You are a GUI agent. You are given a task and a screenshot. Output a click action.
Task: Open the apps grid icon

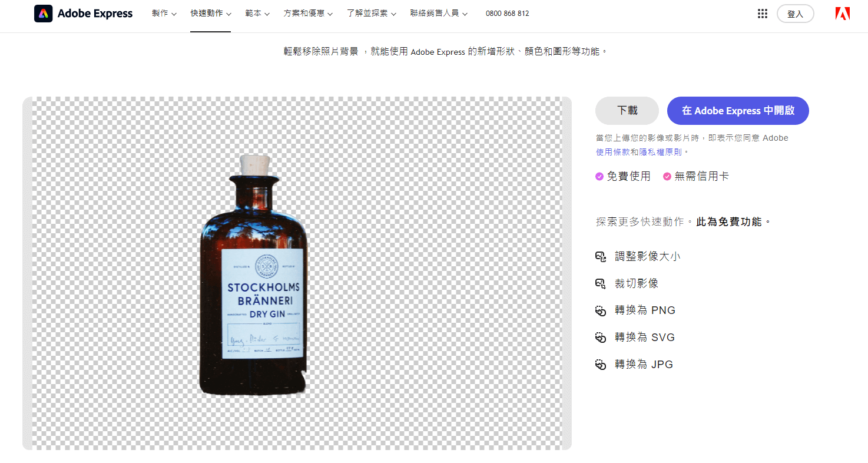[762, 14]
